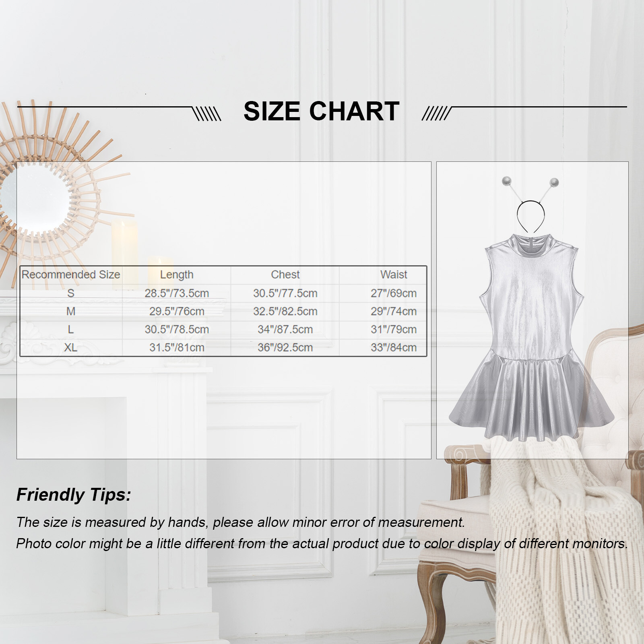Click the antenna headband image
644x644 pixels.
[x=530, y=204]
